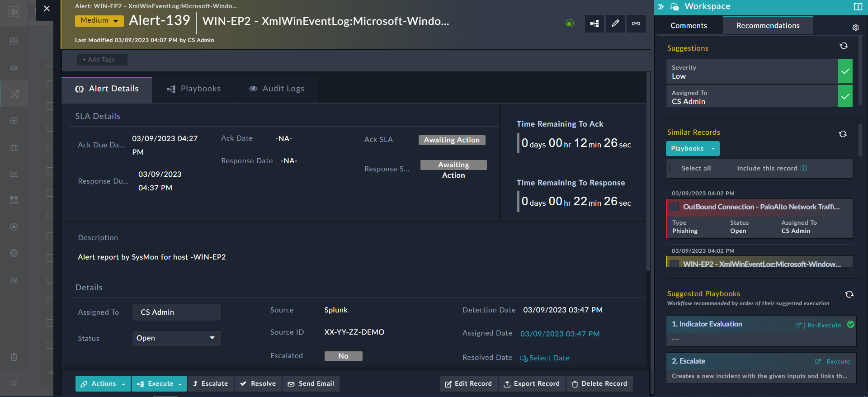Click the Edit Record button
Viewport: 868px width, 397px height.
click(x=468, y=383)
